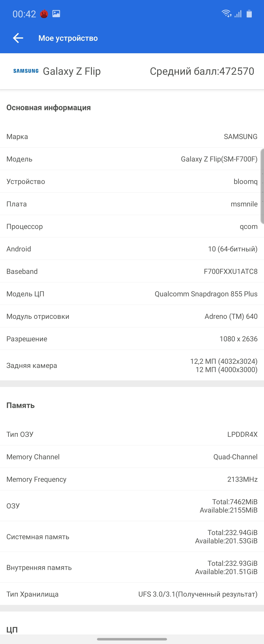Tap the AnTuTu notification icon in status bar
The height and width of the screenshot is (644, 264).
coord(44,14)
